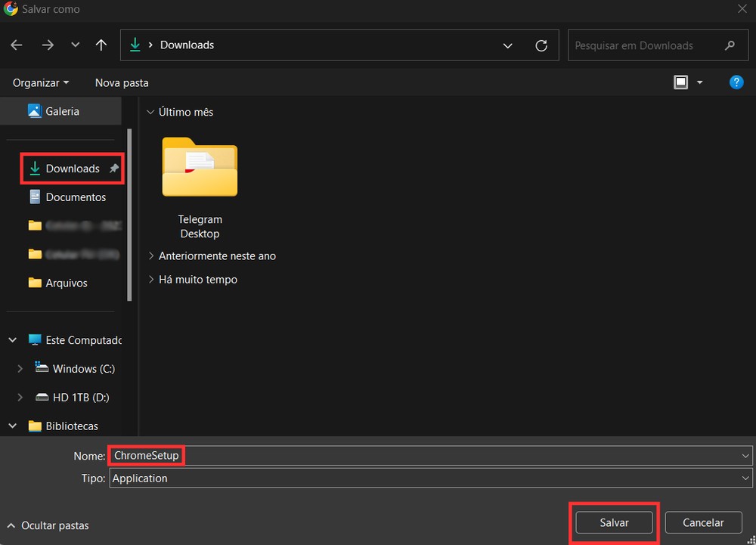Click the Bibliotecas folder icon
This screenshot has width=756, height=545.
point(35,426)
